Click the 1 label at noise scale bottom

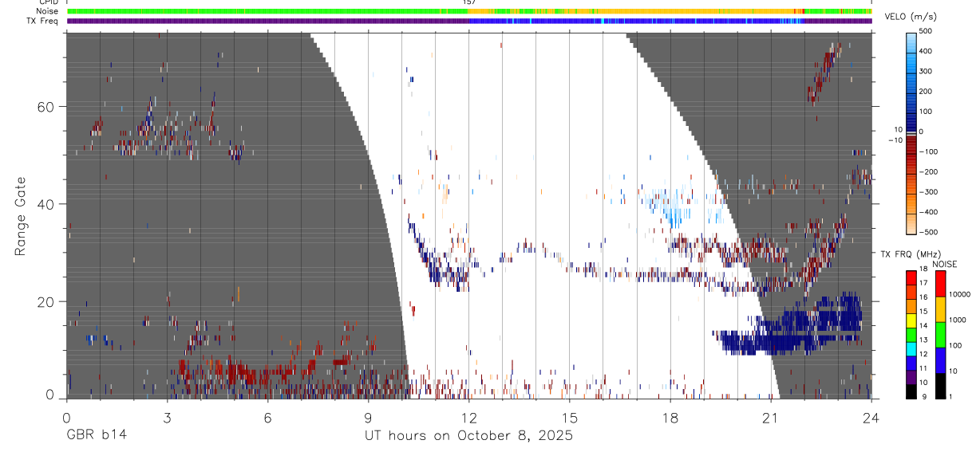tap(952, 396)
